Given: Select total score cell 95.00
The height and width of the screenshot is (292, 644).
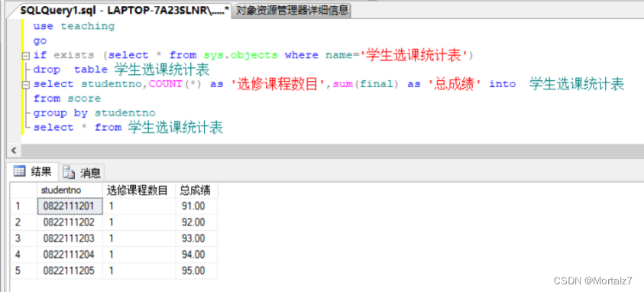Looking at the screenshot, I should pos(196,271).
